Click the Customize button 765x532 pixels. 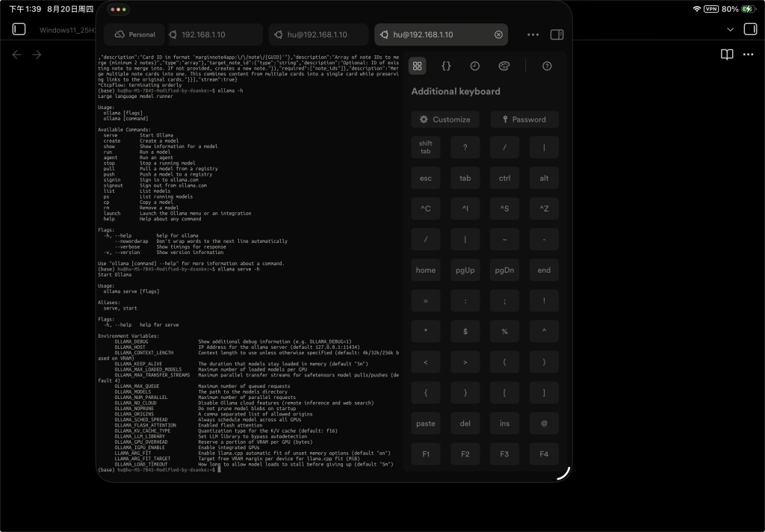pos(445,120)
